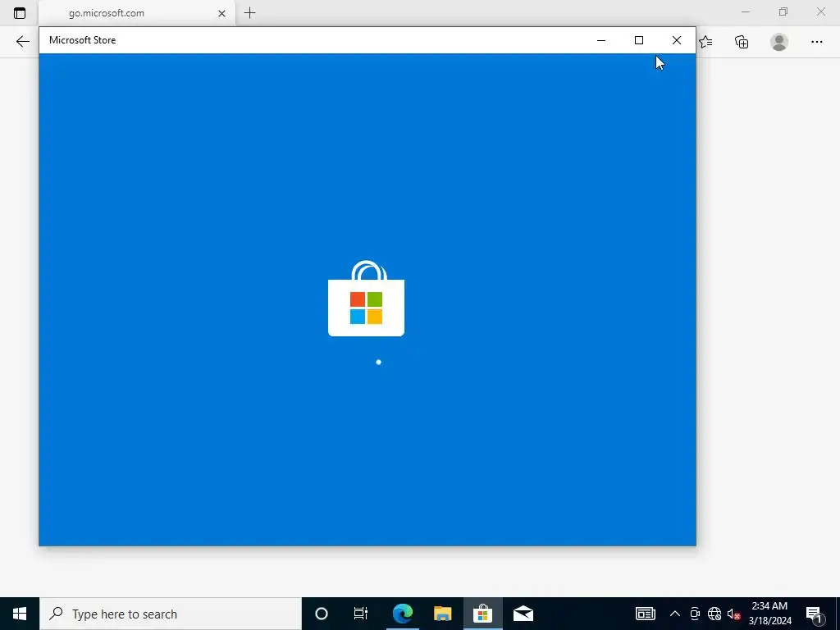Click Meet Now tray icon
The width and height of the screenshot is (840, 630).
tap(695, 614)
